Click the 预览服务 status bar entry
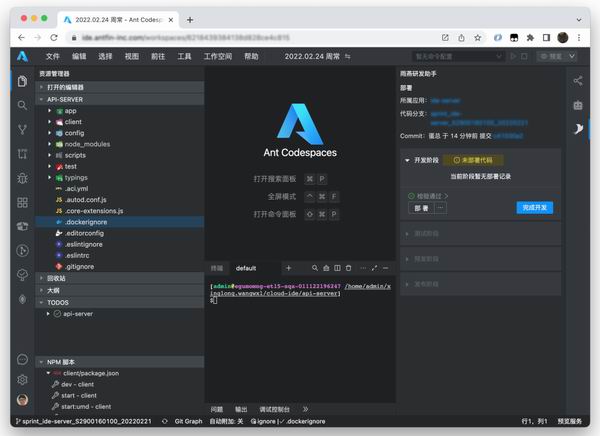600x436 pixels. [x=569, y=421]
